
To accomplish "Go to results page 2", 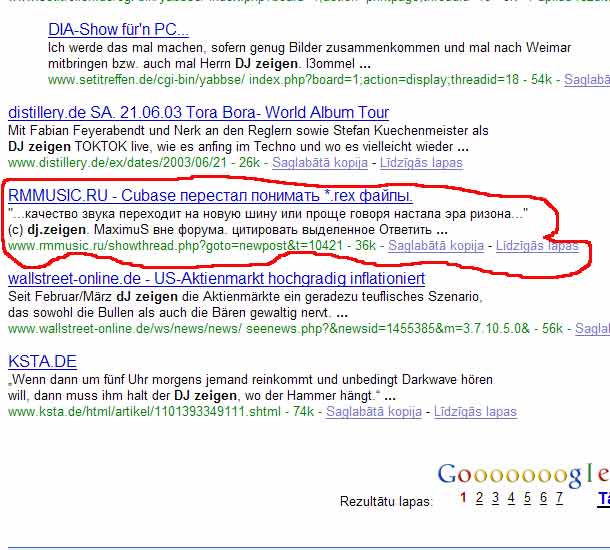I will (479, 498).
